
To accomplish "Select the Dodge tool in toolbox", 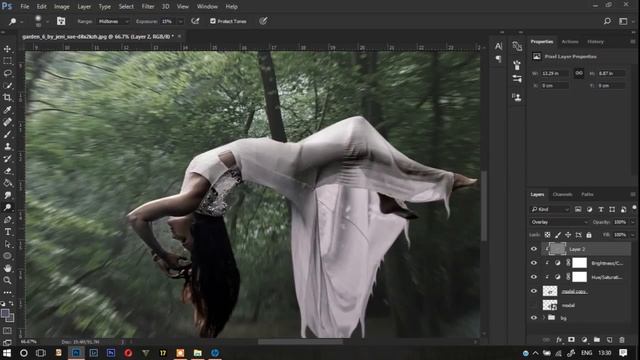I will point(7,207).
